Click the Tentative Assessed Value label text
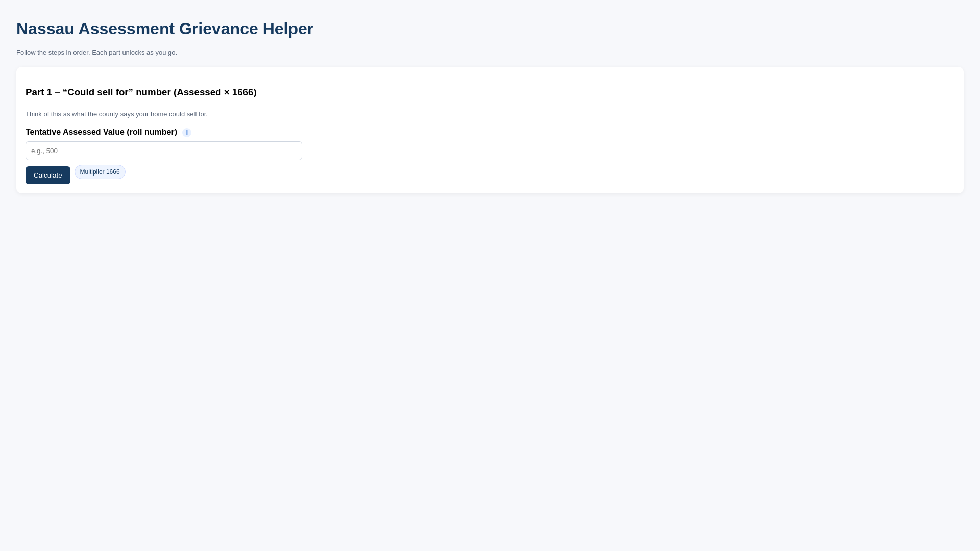The height and width of the screenshot is (551, 980). pyautogui.click(x=101, y=132)
